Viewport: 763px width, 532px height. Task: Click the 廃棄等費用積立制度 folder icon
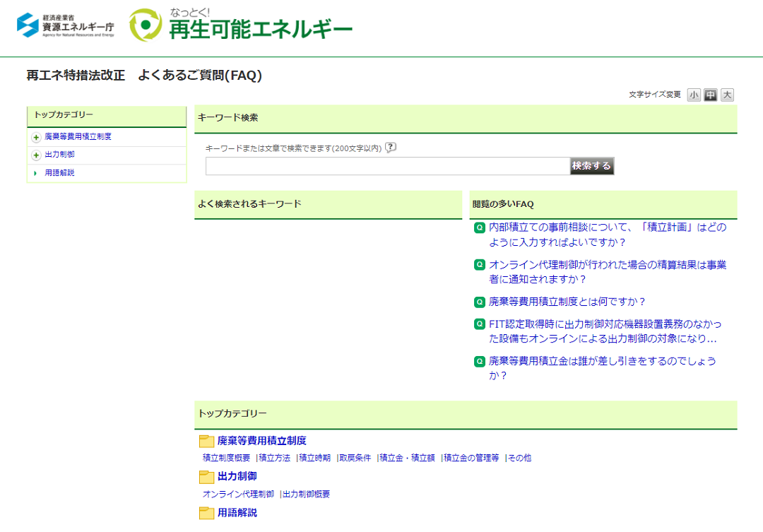(206, 441)
